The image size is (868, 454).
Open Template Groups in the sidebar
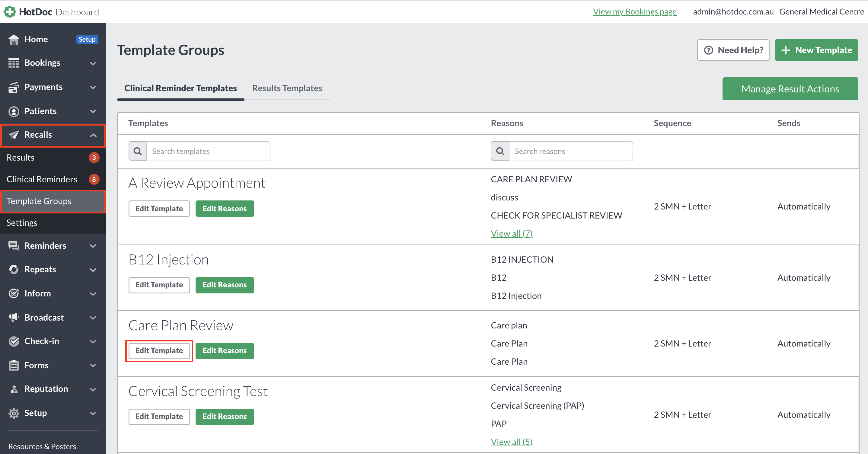pos(53,201)
